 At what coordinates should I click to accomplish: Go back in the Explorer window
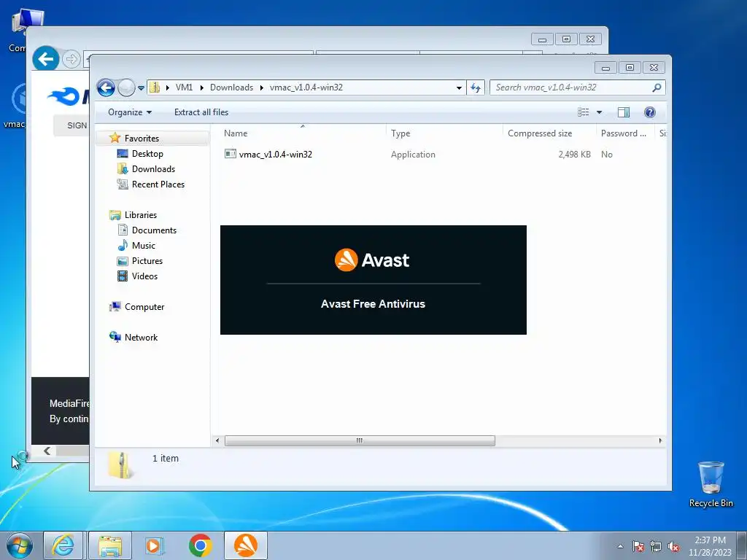[106, 87]
